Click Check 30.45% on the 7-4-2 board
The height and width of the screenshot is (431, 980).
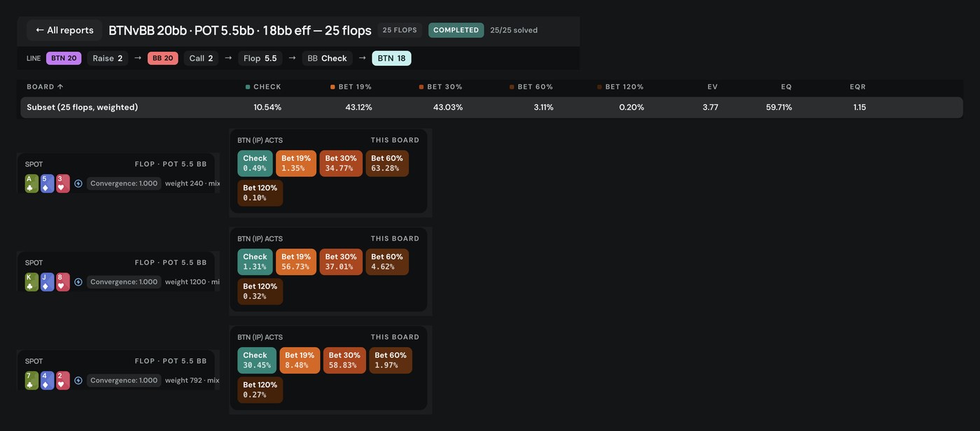click(x=257, y=360)
